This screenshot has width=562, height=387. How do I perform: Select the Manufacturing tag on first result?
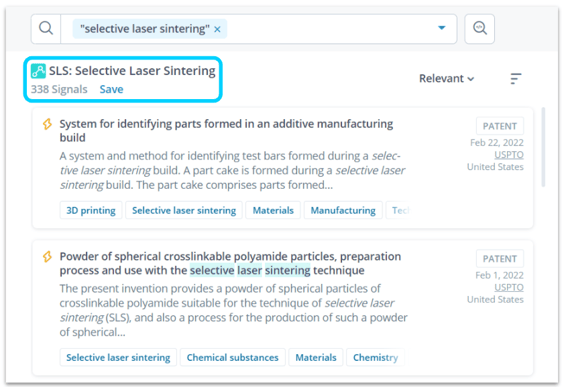click(343, 210)
